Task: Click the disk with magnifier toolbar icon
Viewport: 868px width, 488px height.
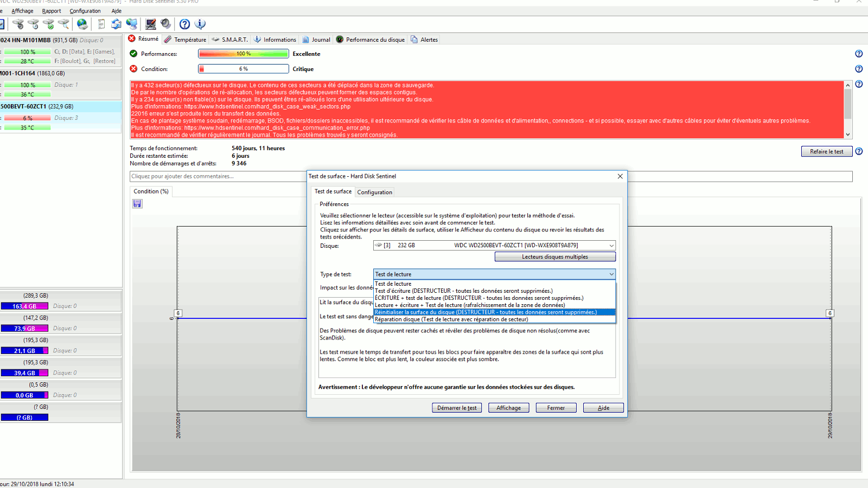Action: pyautogui.click(x=63, y=24)
